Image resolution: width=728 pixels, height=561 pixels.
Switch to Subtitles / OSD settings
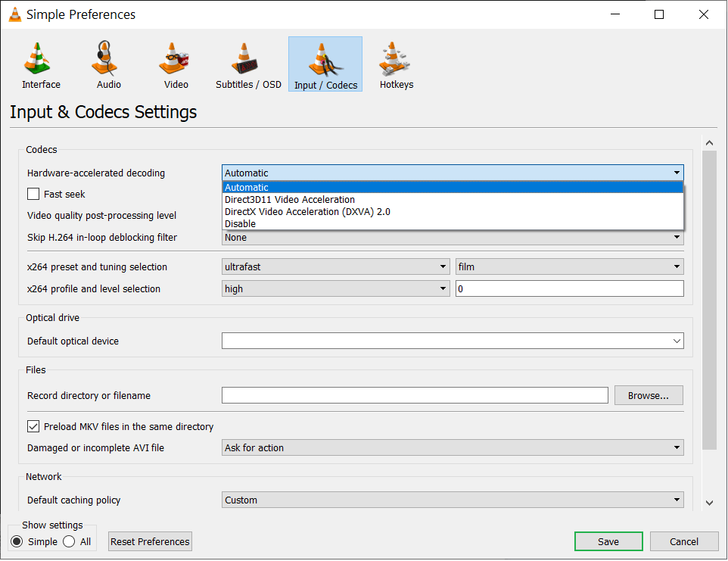click(248, 64)
